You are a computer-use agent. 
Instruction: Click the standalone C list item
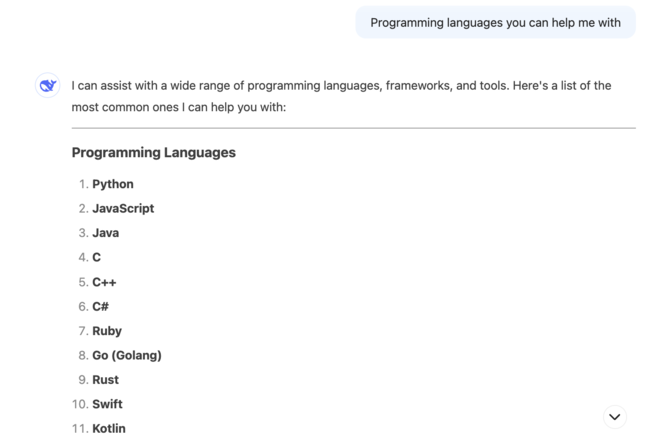96,257
